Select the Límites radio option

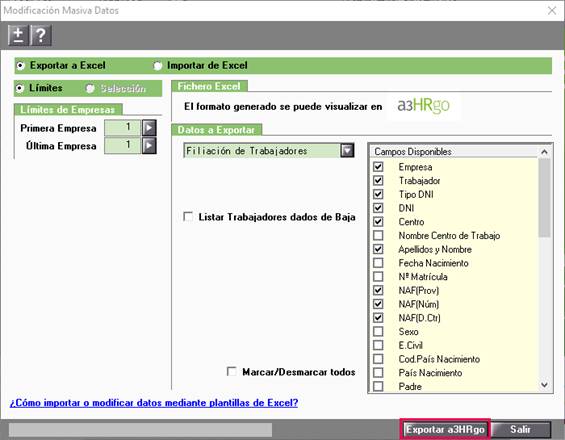coord(20,88)
